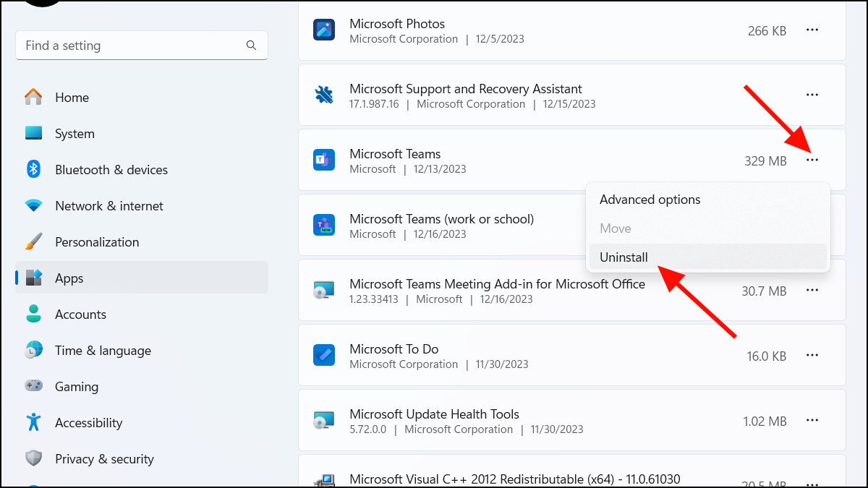Click the Gaming controller icon
The width and height of the screenshot is (868, 488).
click(x=33, y=386)
